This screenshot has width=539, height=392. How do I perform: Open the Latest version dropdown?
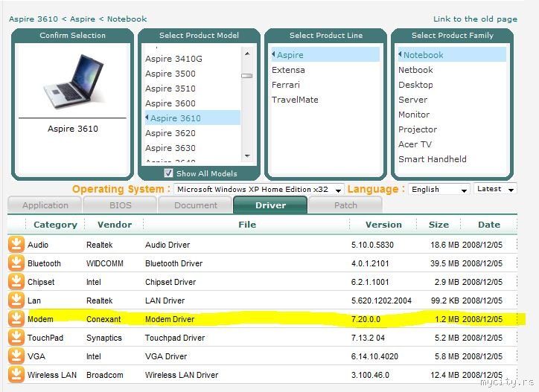click(x=495, y=189)
